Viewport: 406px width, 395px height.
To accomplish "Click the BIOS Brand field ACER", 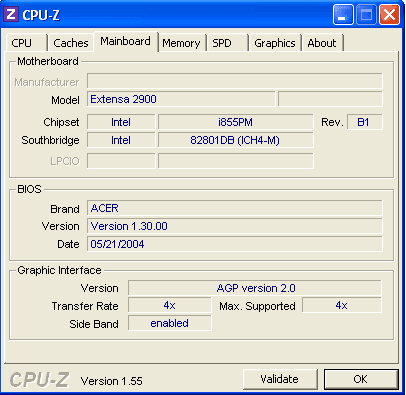I will (x=235, y=208).
